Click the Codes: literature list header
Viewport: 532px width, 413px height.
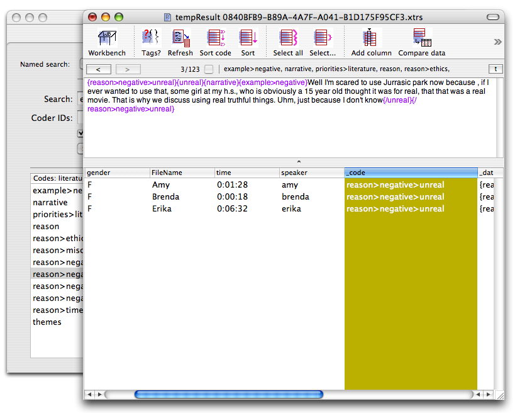click(x=57, y=178)
